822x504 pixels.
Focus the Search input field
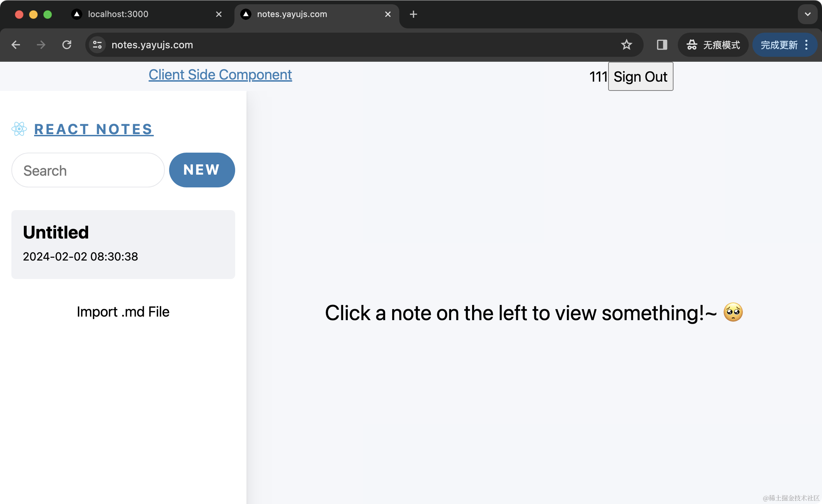[x=88, y=170]
